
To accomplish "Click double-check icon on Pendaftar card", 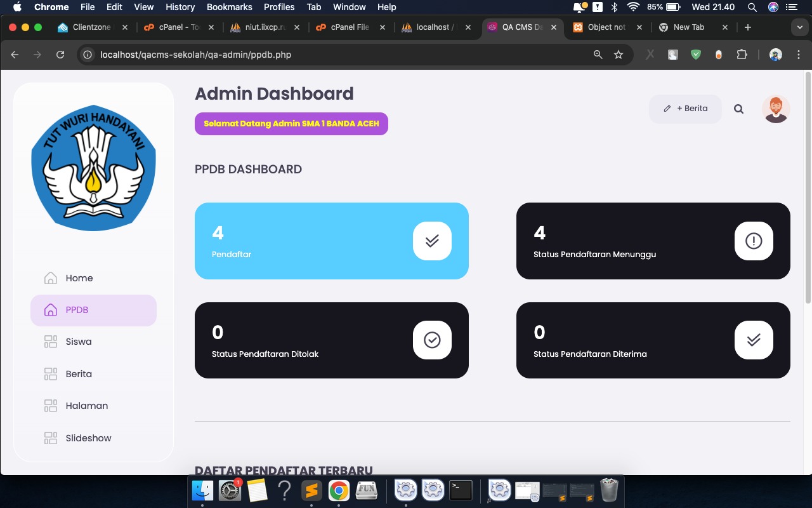I will tap(432, 241).
